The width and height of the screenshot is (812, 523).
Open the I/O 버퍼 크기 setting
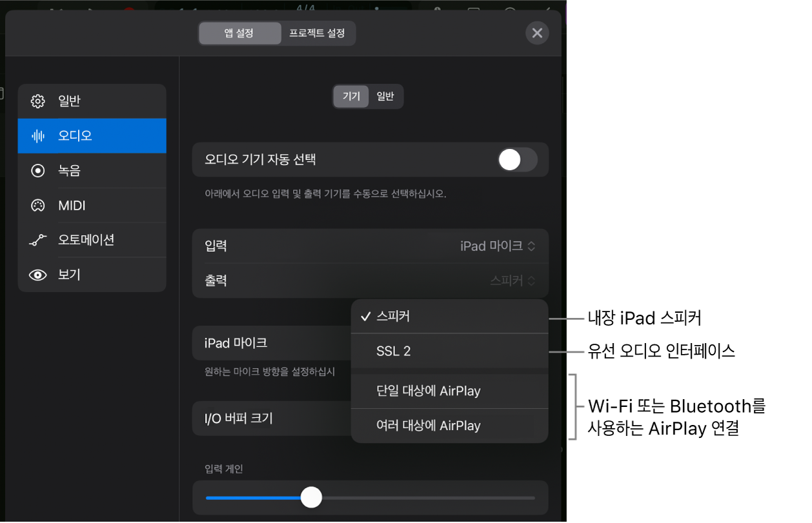[x=271, y=418]
